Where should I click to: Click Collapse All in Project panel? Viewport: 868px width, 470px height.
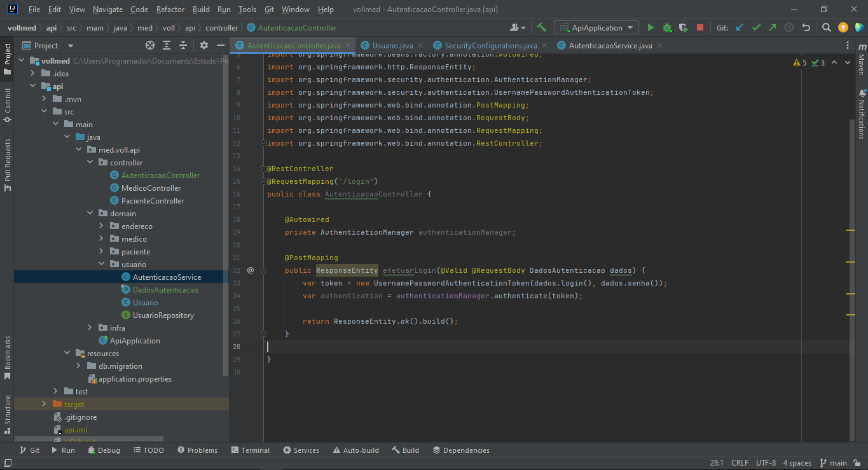(x=183, y=45)
